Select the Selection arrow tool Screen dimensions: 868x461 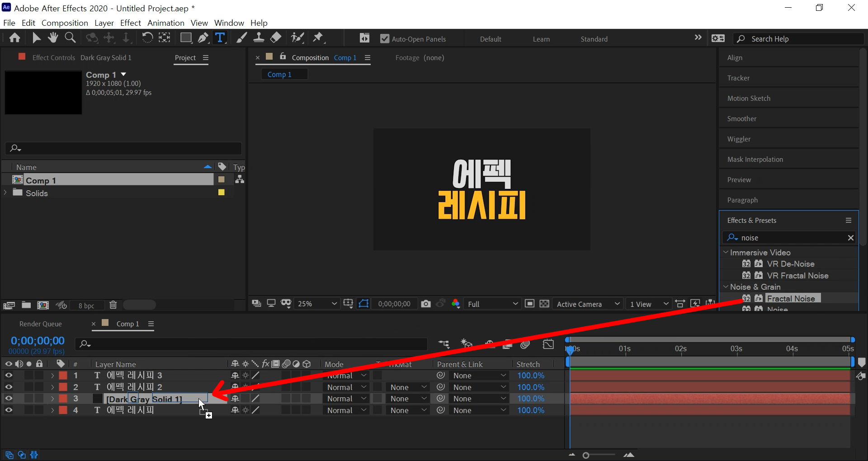[x=36, y=38]
